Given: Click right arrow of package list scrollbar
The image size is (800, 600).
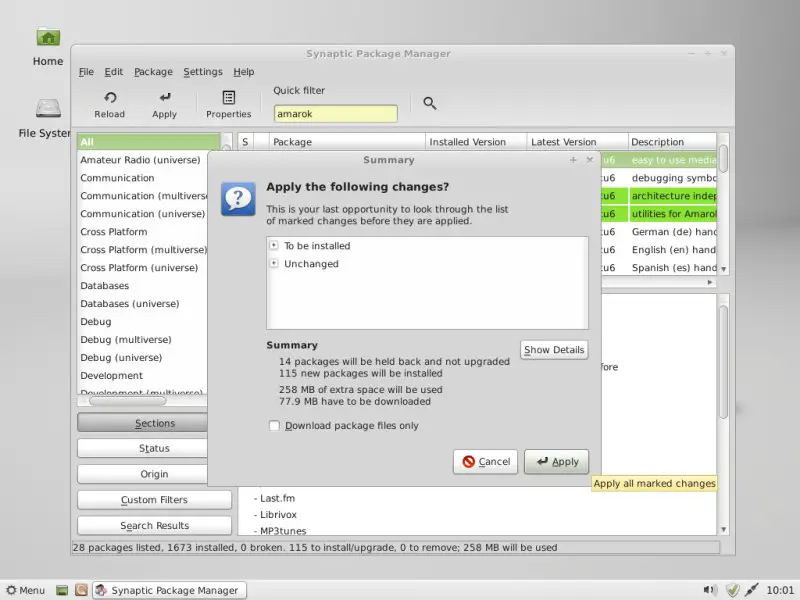Looking at the screenshot, I should pos(710,282).
